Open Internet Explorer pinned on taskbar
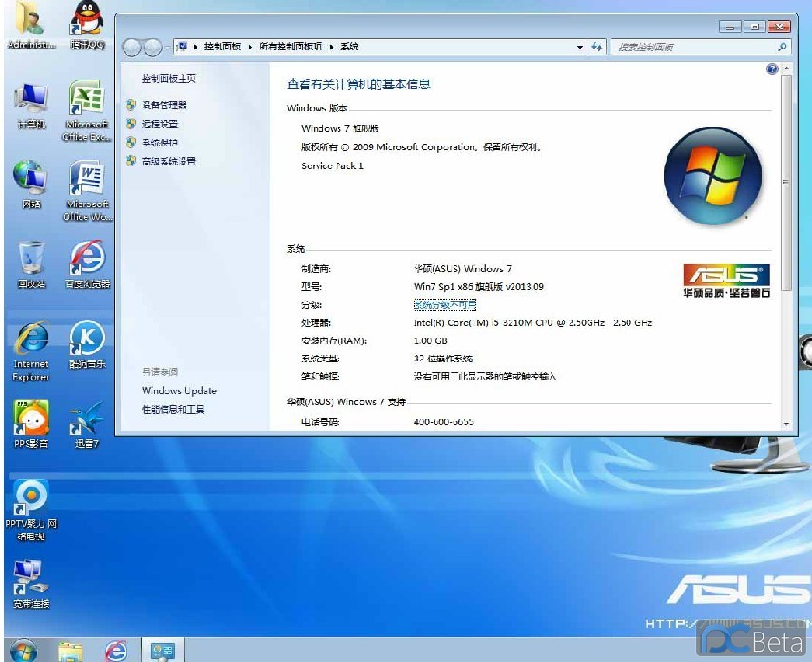 [x=116, y=651]
